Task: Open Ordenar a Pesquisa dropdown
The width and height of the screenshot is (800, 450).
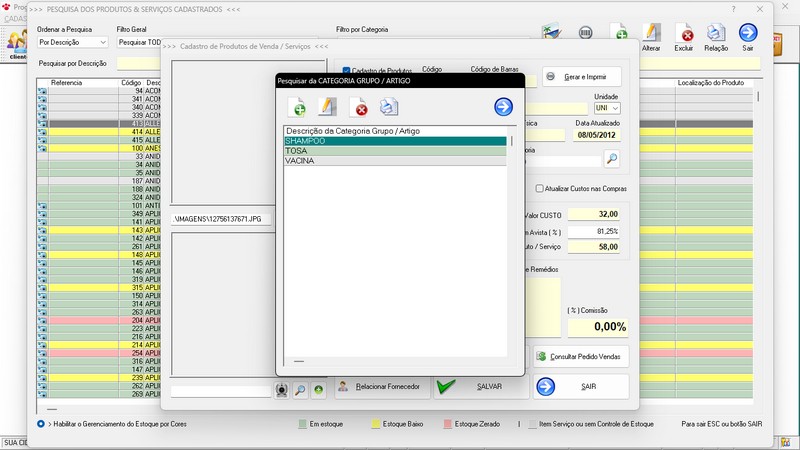Action: pyautogui.click(x=72, y=42)
